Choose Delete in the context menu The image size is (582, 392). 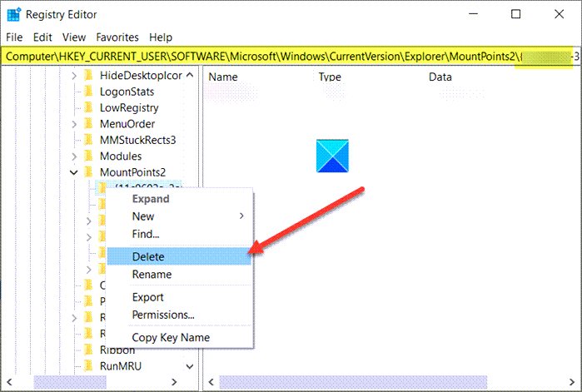tap(179, 256)
